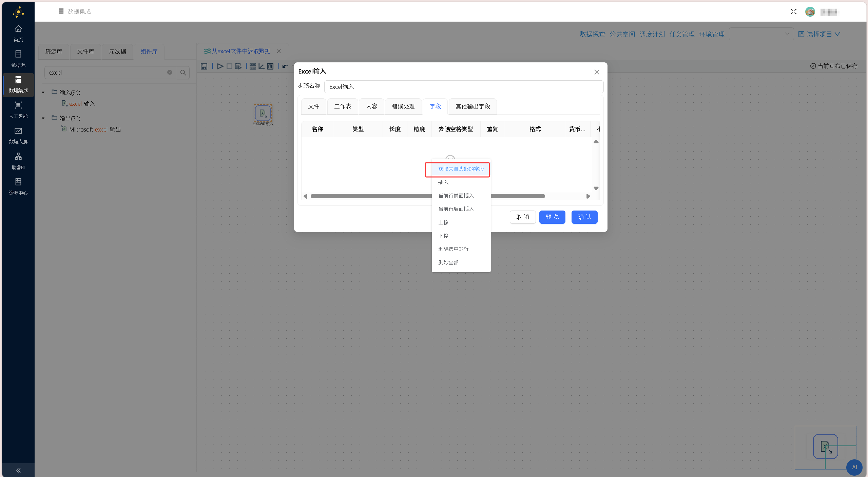Click the undo arrow toolbar icon
This screenshot has width=868, height=477.
[285, 66]
